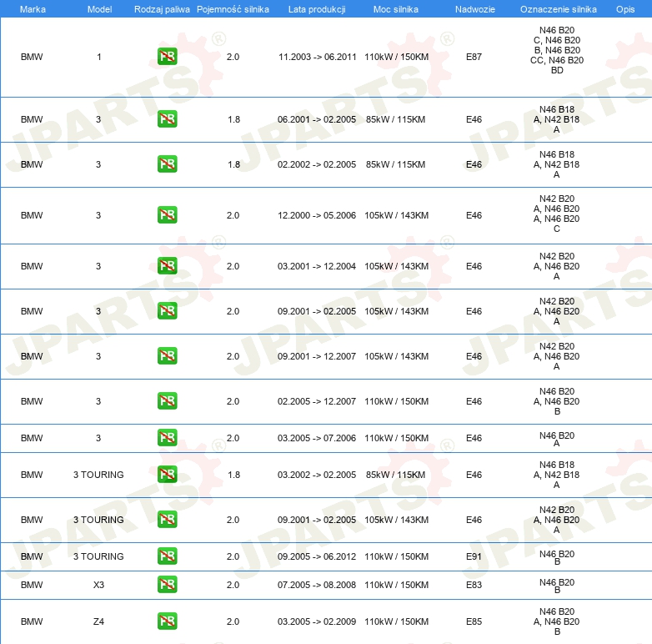Click the E85 body code cell

click(x=474, y=621)
